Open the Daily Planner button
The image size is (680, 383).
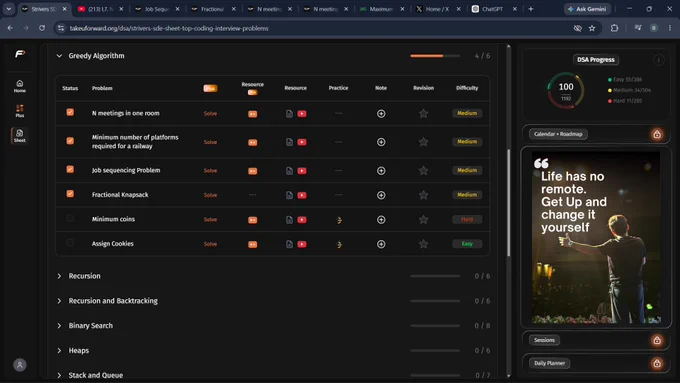(x=549, y=363)
